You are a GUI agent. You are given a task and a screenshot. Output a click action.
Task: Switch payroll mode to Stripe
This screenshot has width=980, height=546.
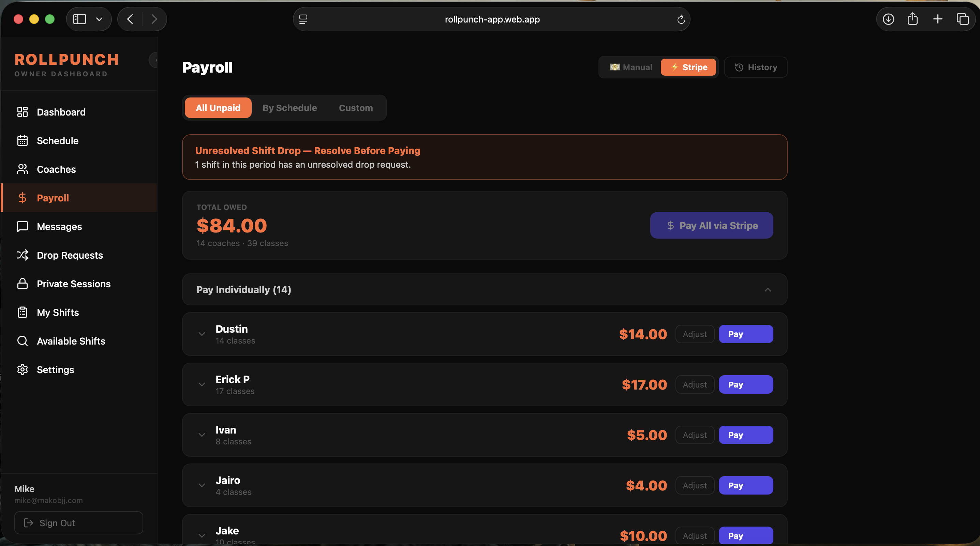[688, 67]
